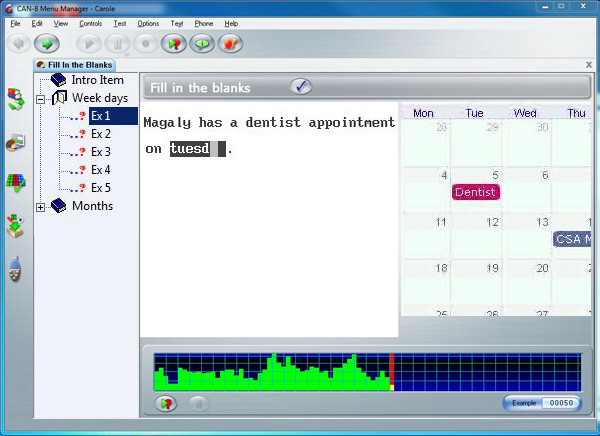Click the green speech bubble toolbar icon
Viewport: 600px width, 436px height.
coord(203,44)
